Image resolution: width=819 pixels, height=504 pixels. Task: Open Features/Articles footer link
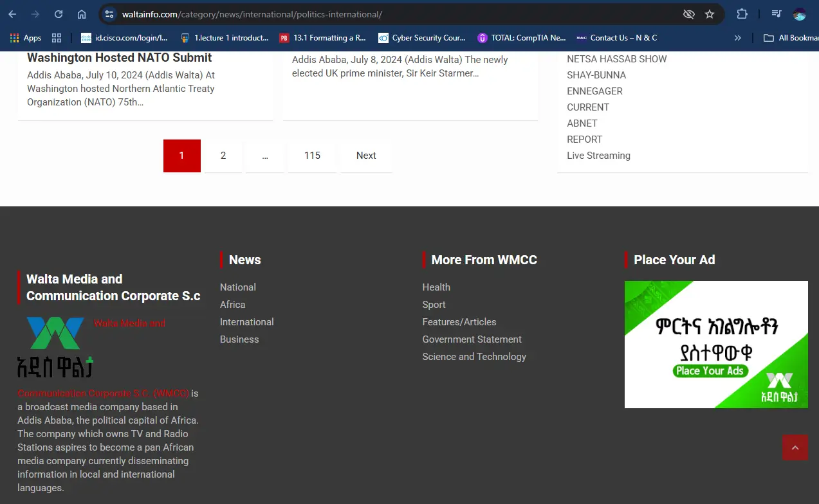459,322
